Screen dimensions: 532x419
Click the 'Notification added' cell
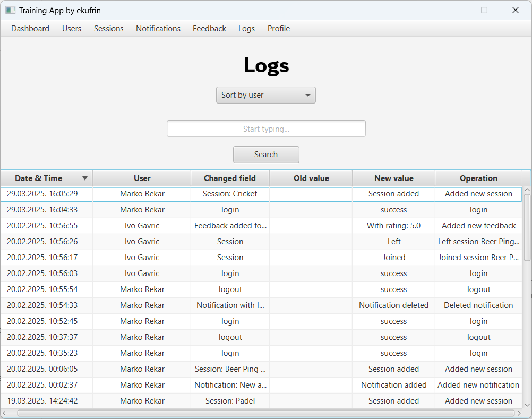[393, 385]
